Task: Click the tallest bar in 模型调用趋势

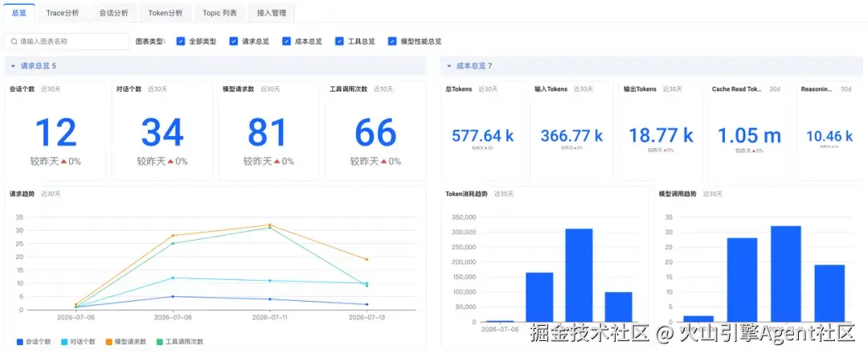Action: click(785, 274)
